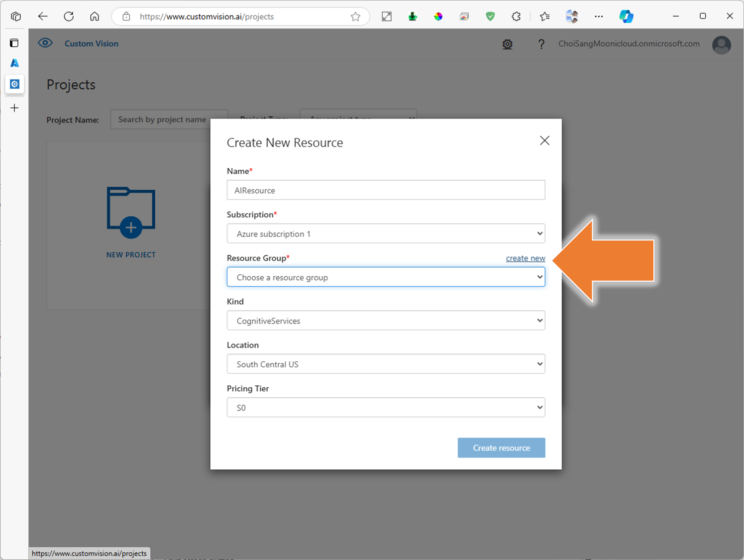Click the browser profile avatar icon
Screen dimensions: 744x560
(572, 16)
